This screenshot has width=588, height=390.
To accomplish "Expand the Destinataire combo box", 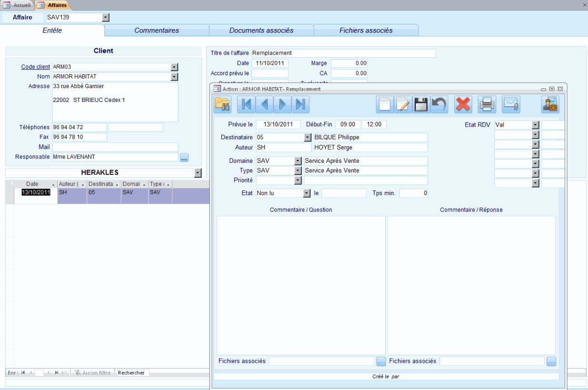I will [x=307, y=137].
